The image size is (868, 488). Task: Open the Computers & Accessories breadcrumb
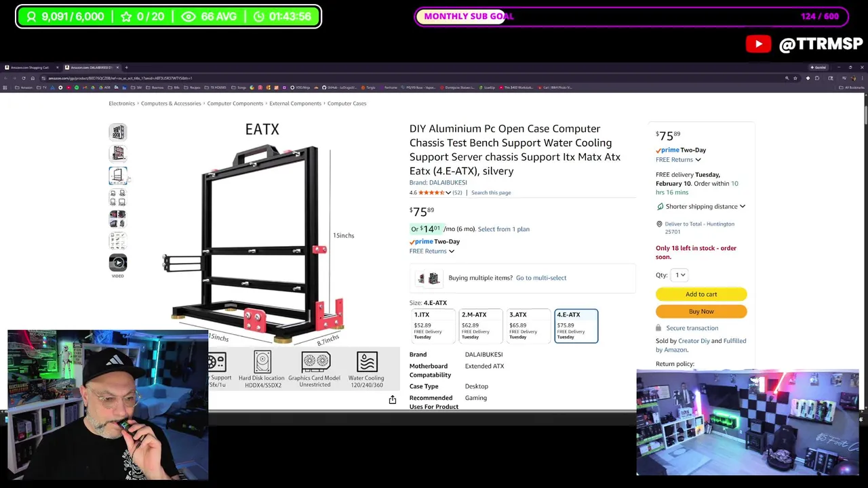point(171,104)
